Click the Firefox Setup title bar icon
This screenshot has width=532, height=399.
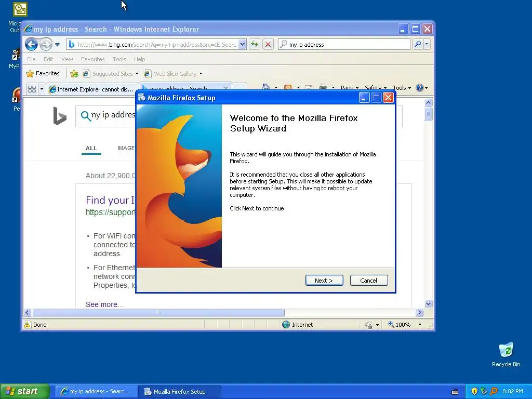142,97
